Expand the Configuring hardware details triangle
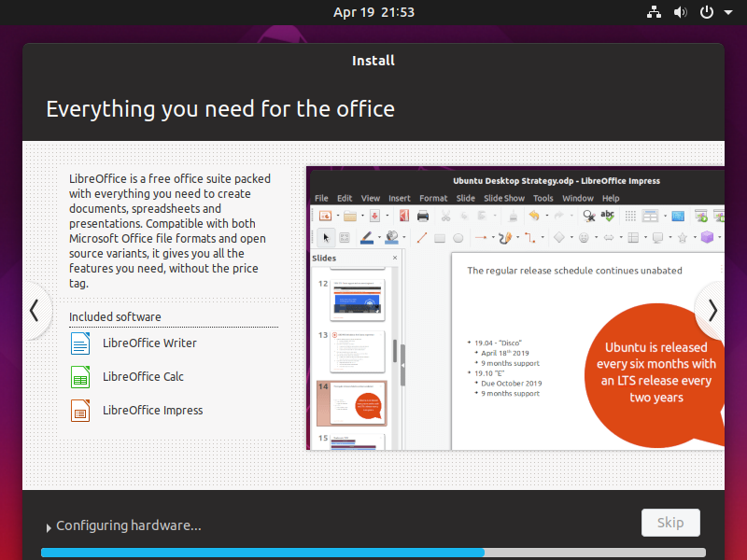This screenshot has width=747, height=560. (x=49, y=527)
